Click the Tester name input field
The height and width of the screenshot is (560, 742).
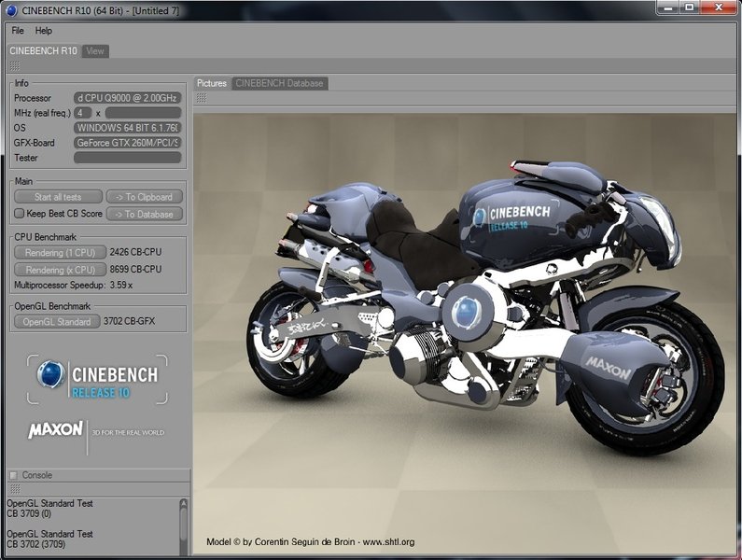[127, 158]
